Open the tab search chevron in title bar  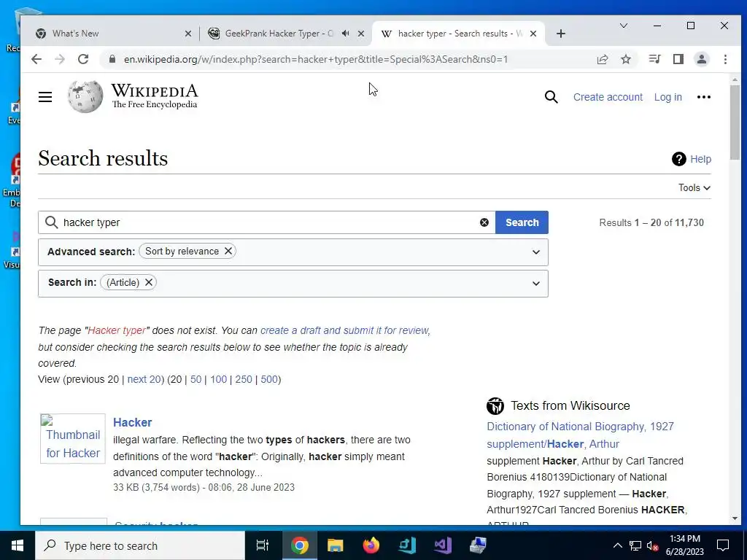coord(624,26)
